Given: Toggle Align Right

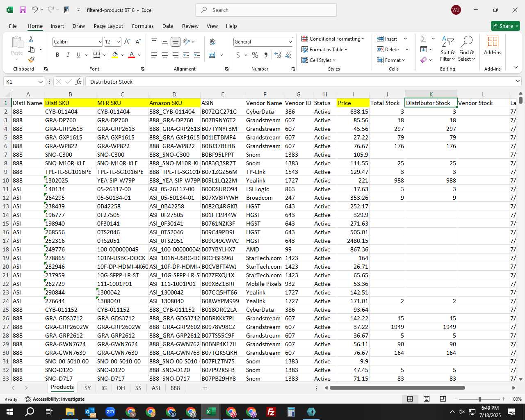Looking at the screenshot, I should tap(176, 55).
